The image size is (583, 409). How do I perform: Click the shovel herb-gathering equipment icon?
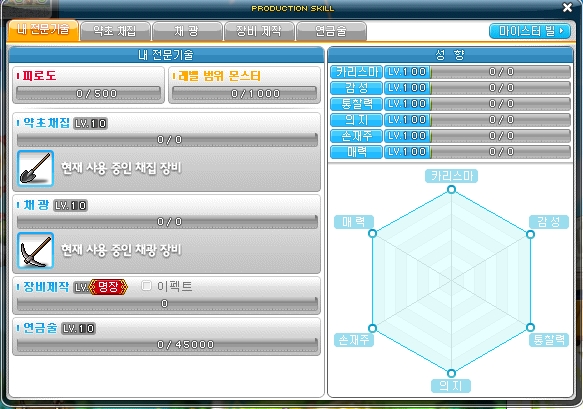coord(35,168)
